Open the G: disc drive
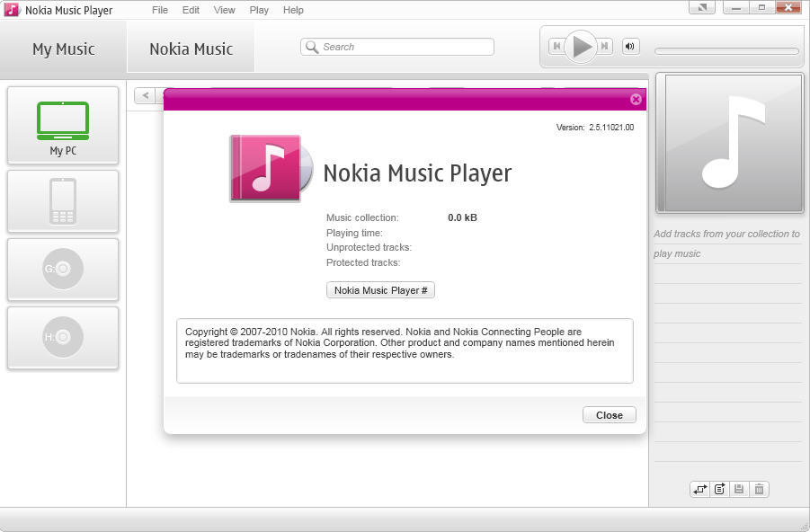This screenshot has width=810, height=532. coord(63,269)
